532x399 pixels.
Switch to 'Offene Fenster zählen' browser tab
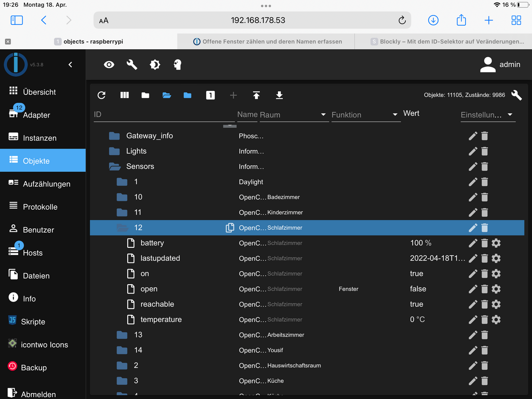click(x=266, y=41)
